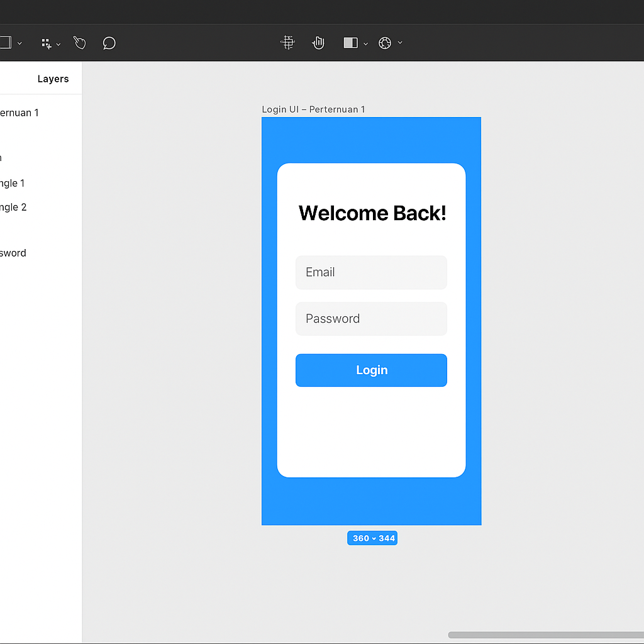Switch to the Layers tab
The height and width of the screenshot is (644, 644).
(53, 79)
